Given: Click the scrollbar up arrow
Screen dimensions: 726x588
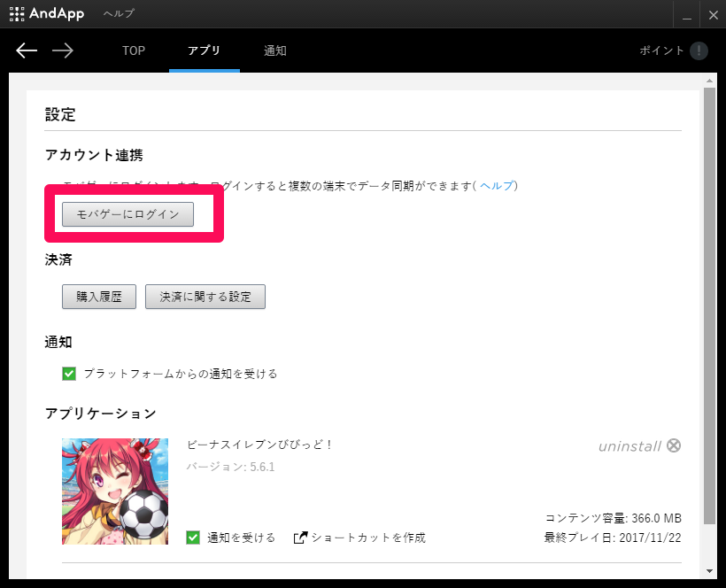Looking at the screenshot, I should 709,81.
